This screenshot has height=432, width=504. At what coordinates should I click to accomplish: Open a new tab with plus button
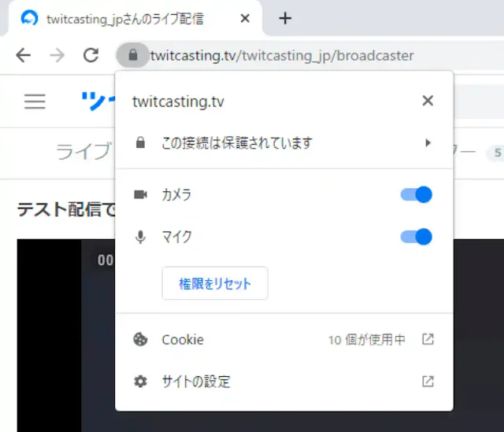(x=285, y=18)
